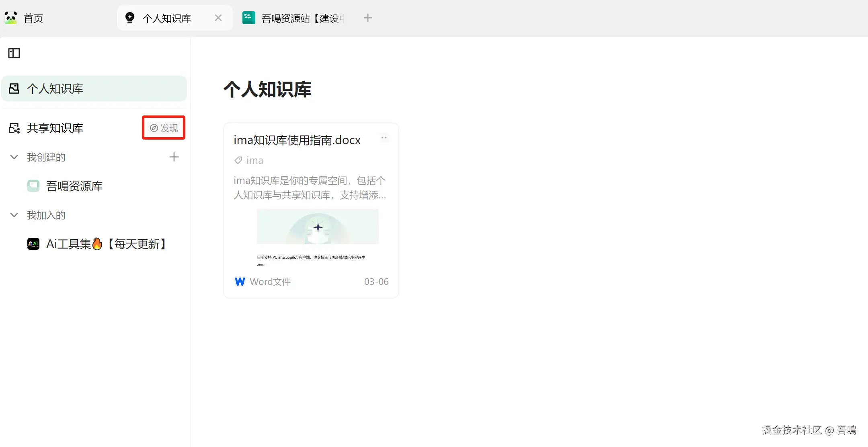Image resolution: width=868 pixels, height=447 pixels.
Task: Select 个人知识库 in the sidebar
Action: [55, 89]
